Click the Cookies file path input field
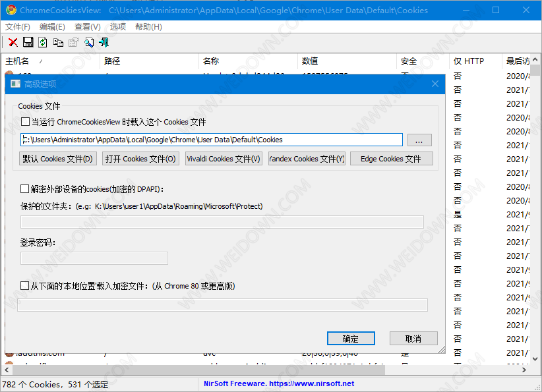 point(212,140)
